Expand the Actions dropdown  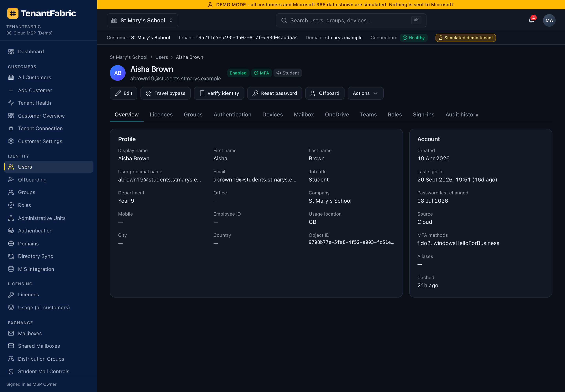(x=365, y=93)
